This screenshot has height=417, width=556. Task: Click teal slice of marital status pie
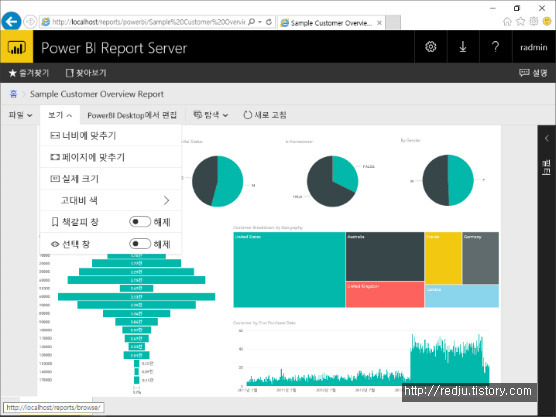click(229, 181)
